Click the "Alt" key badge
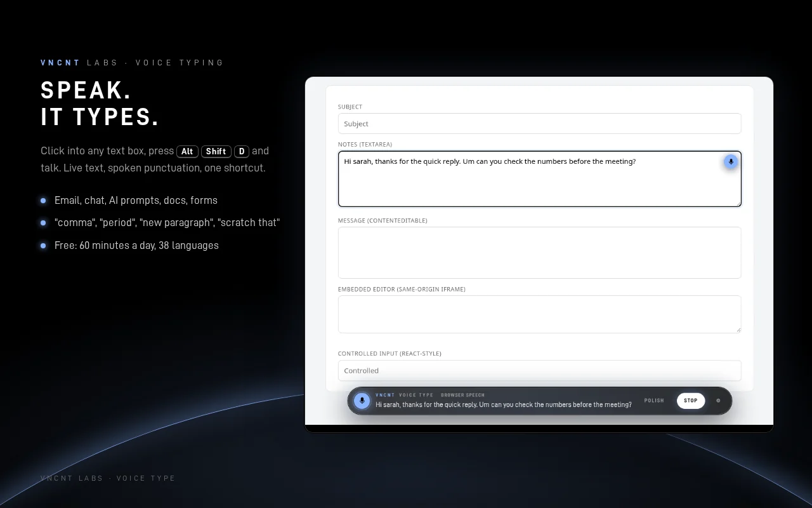812x508 pixels. click(x=187, y=151)
